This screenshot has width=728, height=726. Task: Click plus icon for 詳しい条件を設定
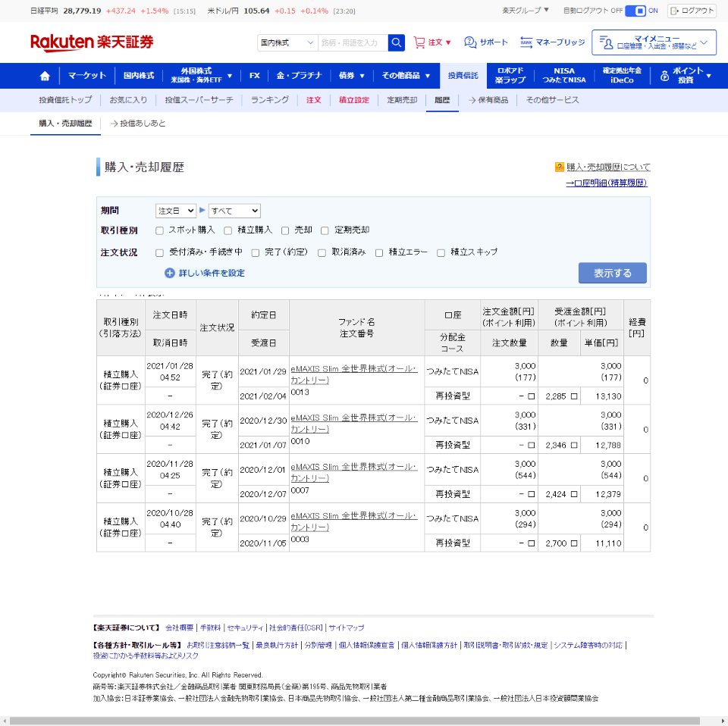[x=169, y=274]
